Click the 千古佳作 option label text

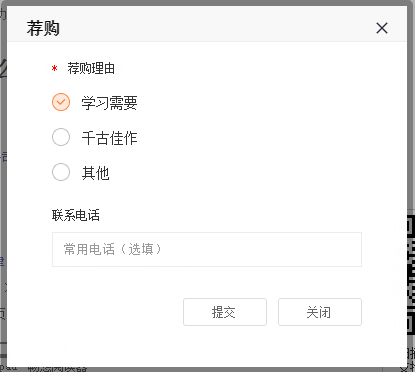pos(109,138)
